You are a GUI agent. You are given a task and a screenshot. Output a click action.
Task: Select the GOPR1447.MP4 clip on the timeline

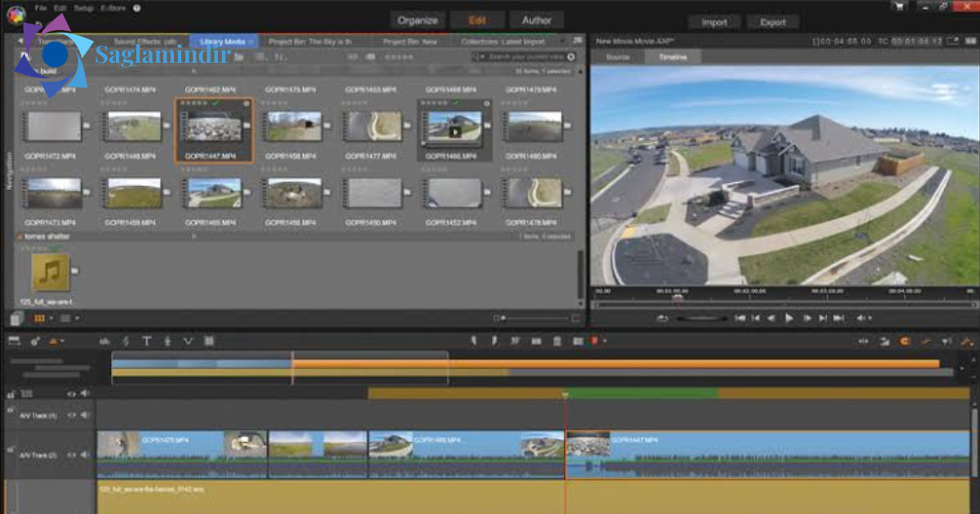(768, 454)
